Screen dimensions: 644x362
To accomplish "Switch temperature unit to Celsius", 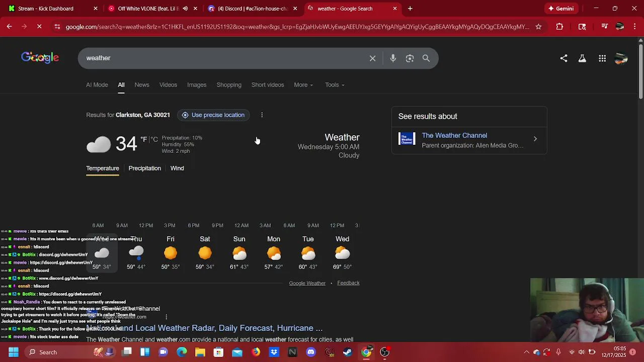I will pyautogui.click(x=154, y=139).
